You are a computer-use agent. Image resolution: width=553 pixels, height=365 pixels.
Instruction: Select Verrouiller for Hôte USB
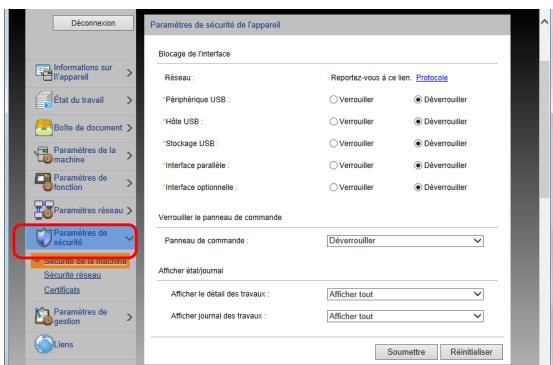coord(333,122)
